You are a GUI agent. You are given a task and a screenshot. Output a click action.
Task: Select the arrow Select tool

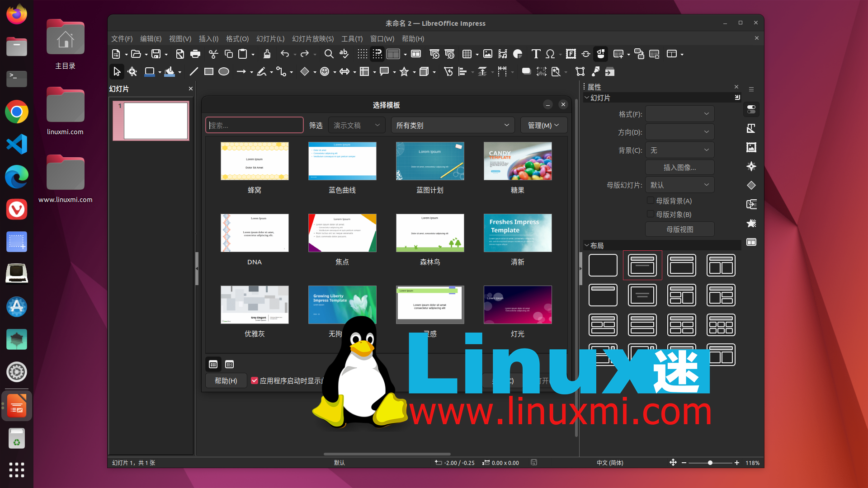click(117, 71)
